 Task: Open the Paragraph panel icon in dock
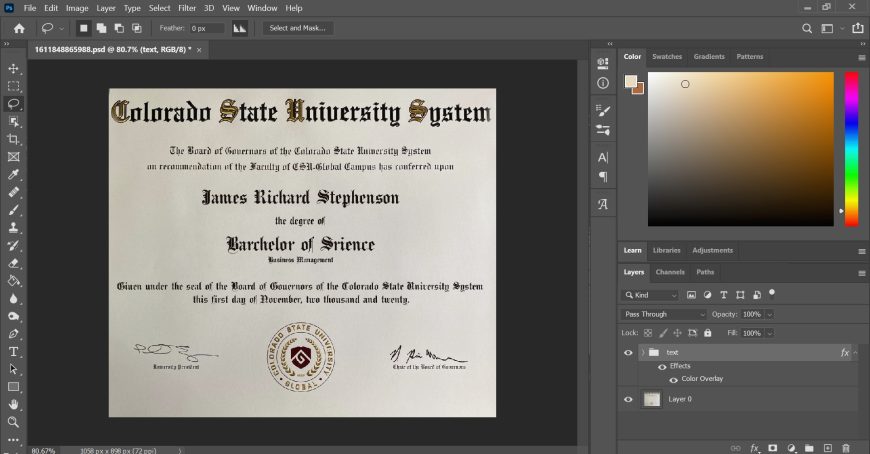tap(603, 177)
